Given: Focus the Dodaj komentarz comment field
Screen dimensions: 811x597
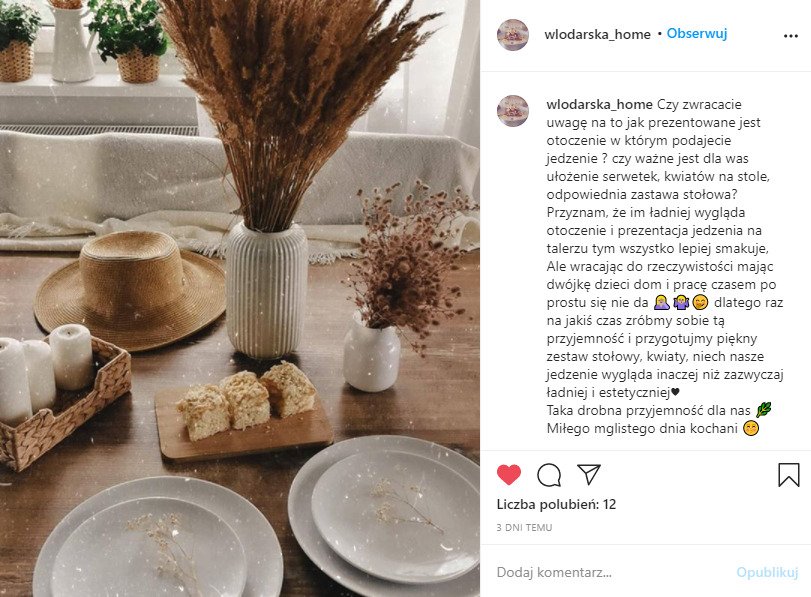Looking at the screenshot, I should click(x=610, y=572).
